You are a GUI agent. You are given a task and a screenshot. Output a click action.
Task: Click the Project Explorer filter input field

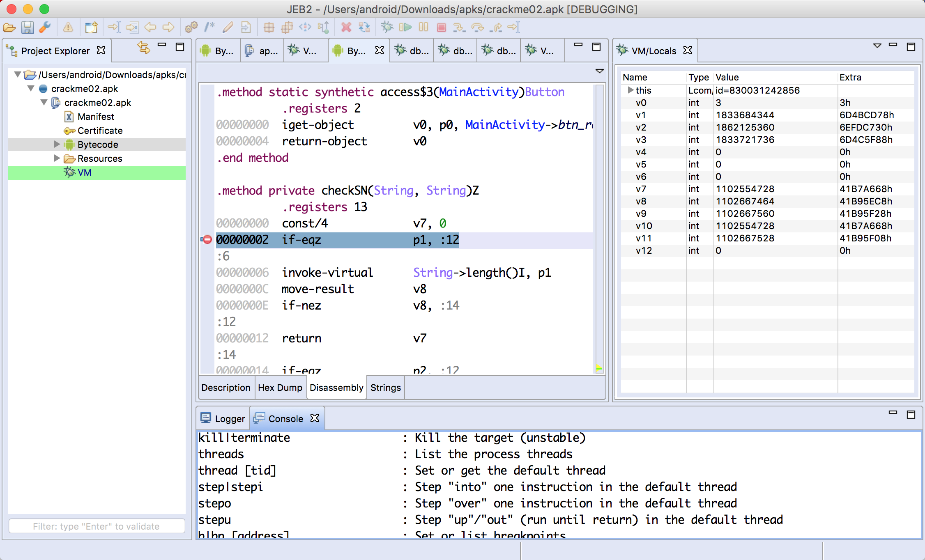[x=97, y=526]
